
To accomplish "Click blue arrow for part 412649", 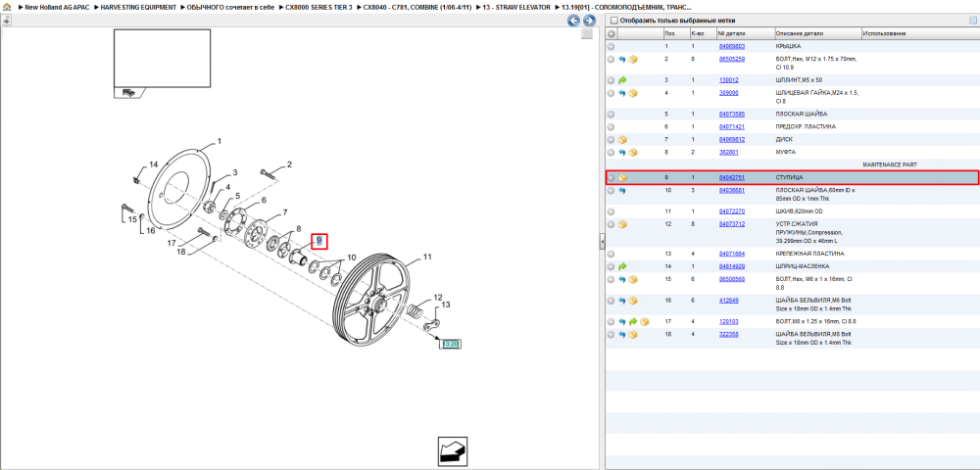I will coord(622,301).
